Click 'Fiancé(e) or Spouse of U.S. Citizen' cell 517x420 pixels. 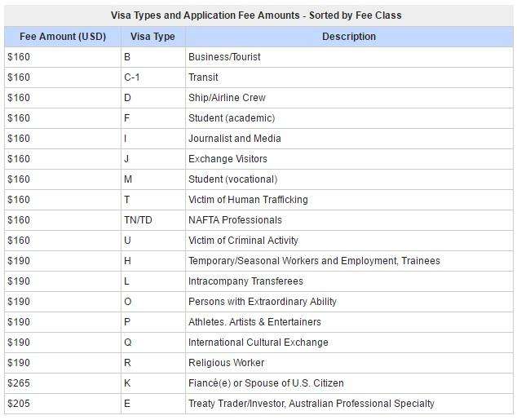click(349, 383)
